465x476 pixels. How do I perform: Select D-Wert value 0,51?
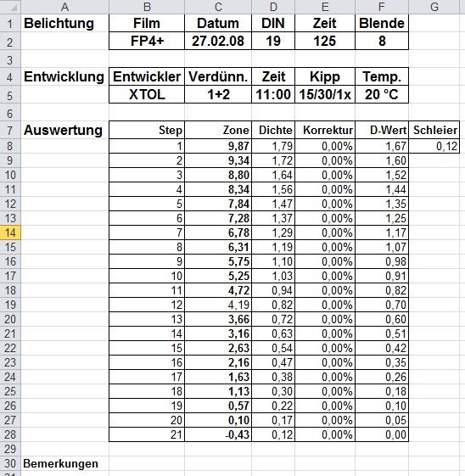pos(382,333)
